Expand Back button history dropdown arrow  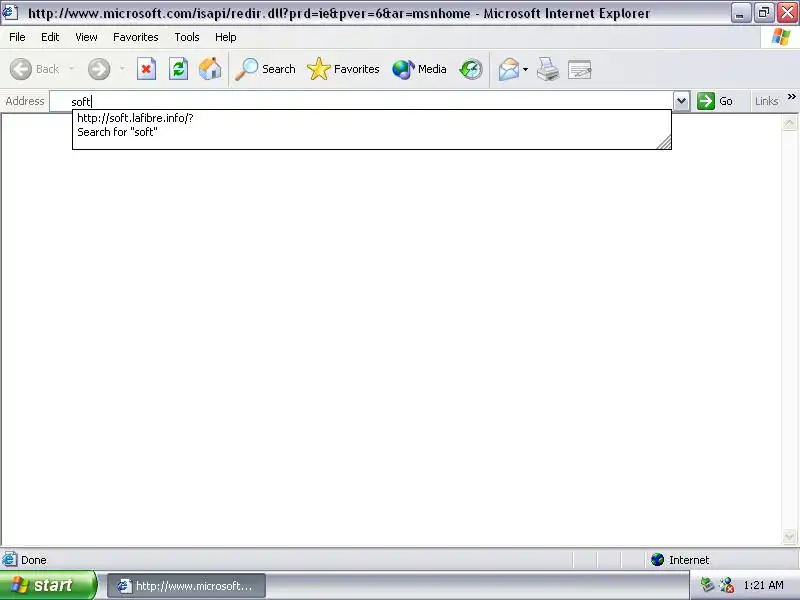click(71, 69)
